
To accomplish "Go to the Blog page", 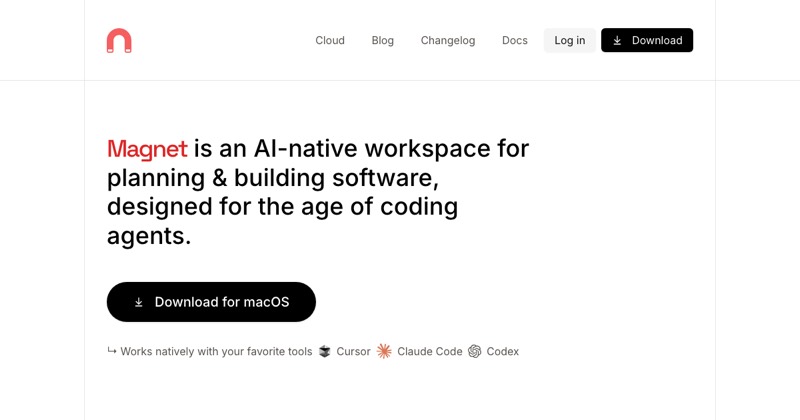I will 383,40.
